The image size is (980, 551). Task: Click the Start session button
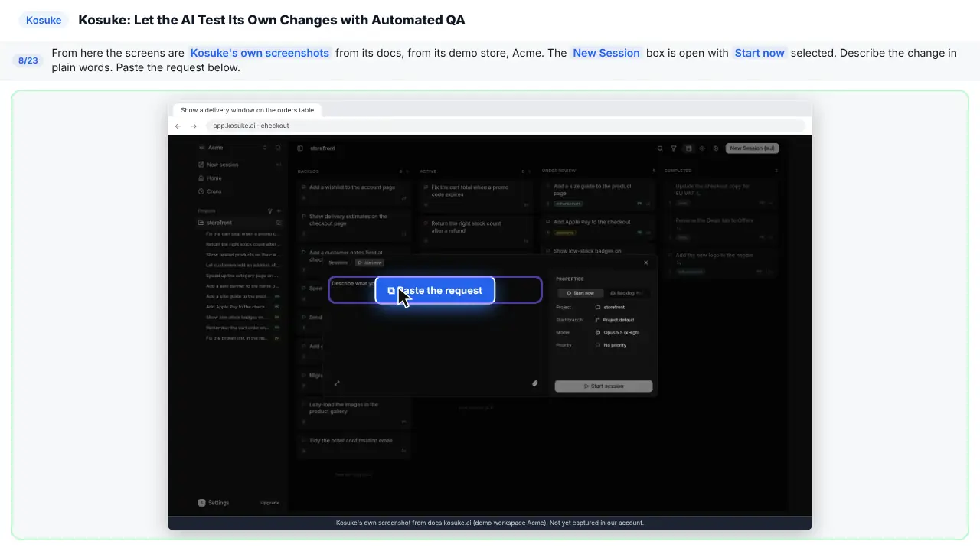tap(603, 386)
